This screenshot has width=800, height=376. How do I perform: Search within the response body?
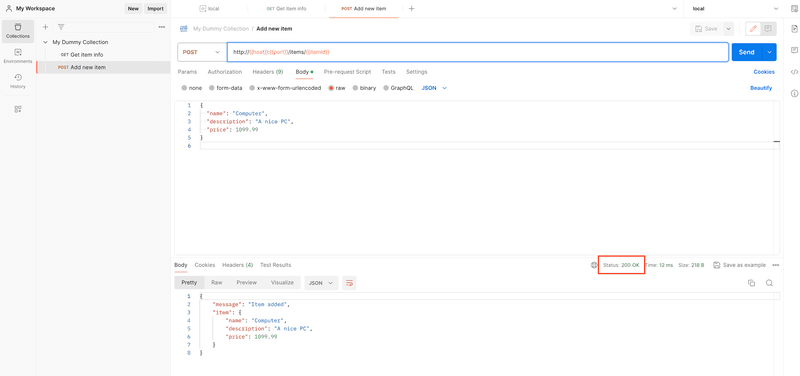(769, 283)
